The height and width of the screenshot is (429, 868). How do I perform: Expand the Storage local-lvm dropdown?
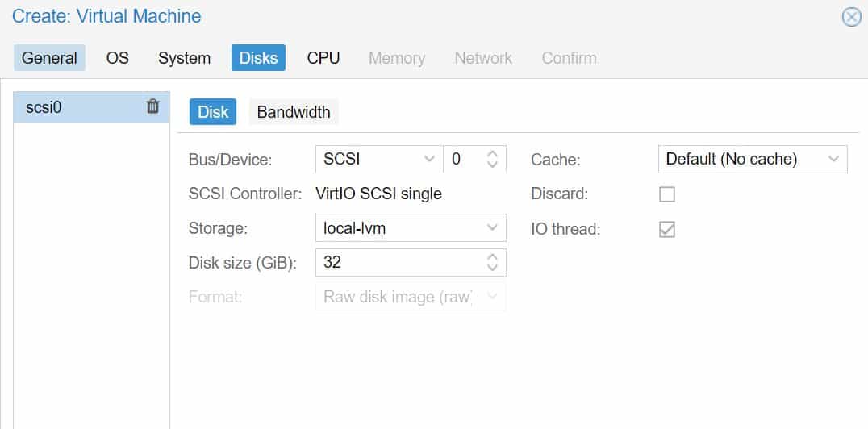(411, 228)
